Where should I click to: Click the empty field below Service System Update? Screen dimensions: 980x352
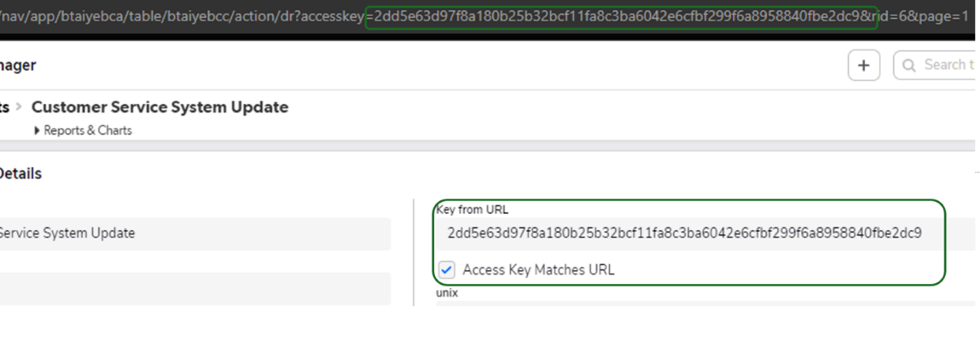(x=195, y=288)
